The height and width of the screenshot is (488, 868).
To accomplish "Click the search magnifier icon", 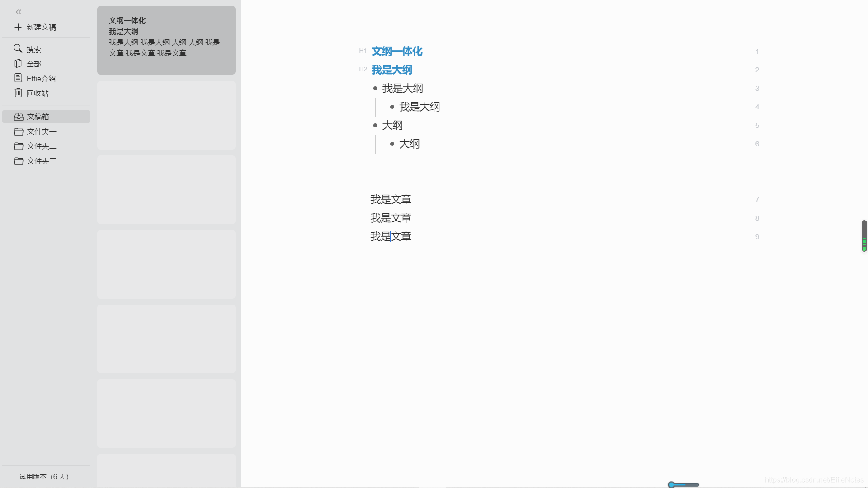I will click(18, 48).
